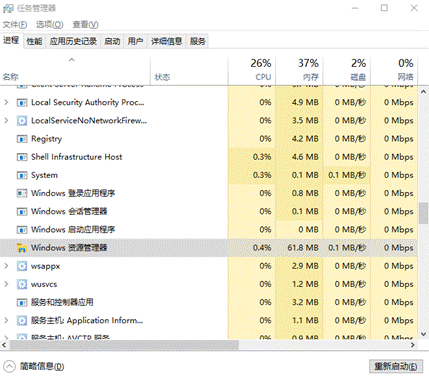
Task: Switch to the 应用历史记录 tab
Action: (x=73, y=41)
